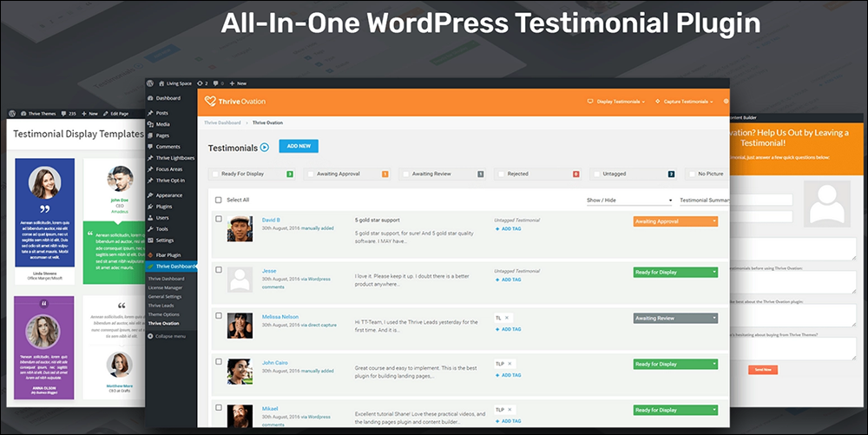The image size is (868, 435).
Task: Click Melissa Nelson's avatar thumbnail
Action: click(x=240, y=326)
